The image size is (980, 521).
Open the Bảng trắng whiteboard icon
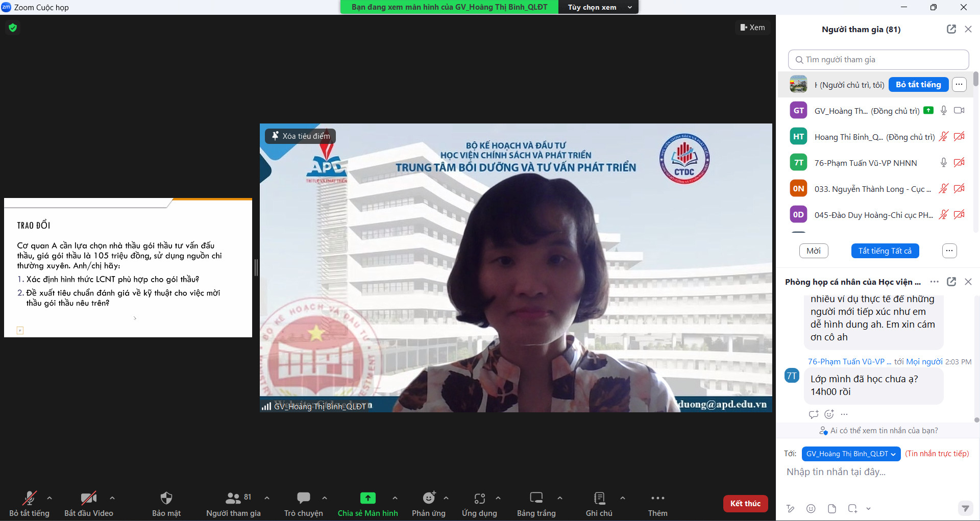(x=536, y=498)
